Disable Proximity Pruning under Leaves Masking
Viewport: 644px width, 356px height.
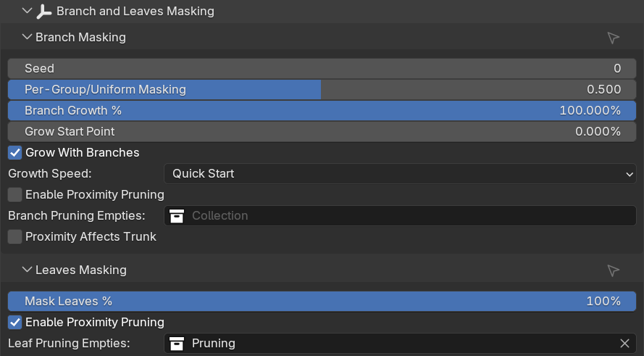14,323
